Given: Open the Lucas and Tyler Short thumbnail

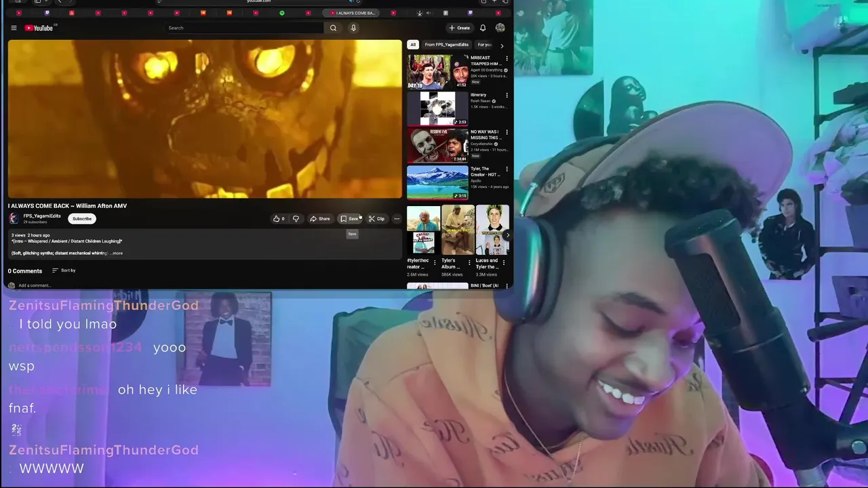Looking at the screenshot, I should 492,230.
